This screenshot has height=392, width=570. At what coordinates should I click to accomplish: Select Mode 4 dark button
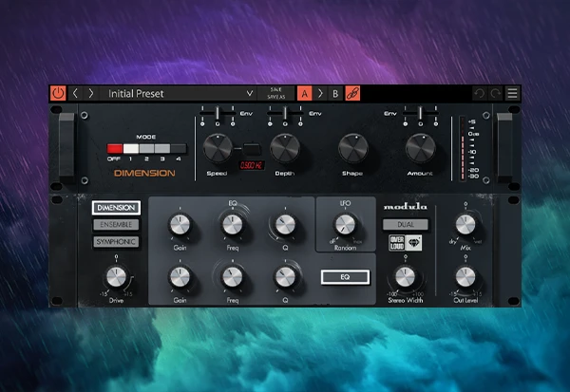click(179, 149)
